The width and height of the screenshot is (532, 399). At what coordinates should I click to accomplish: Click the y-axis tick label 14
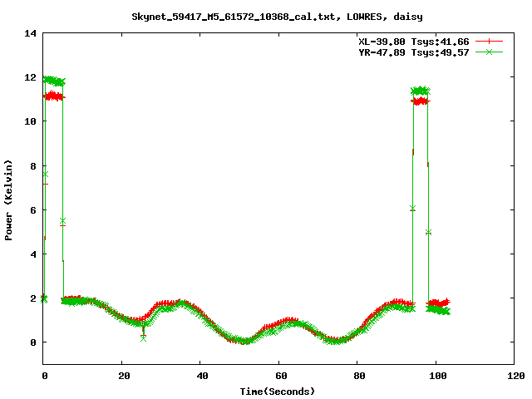(30, 33)
